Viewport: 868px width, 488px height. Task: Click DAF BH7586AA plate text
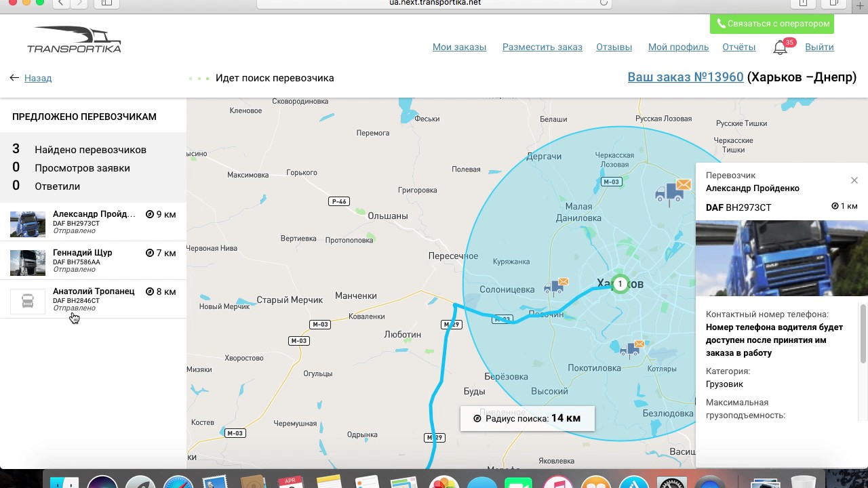(76, 262)
